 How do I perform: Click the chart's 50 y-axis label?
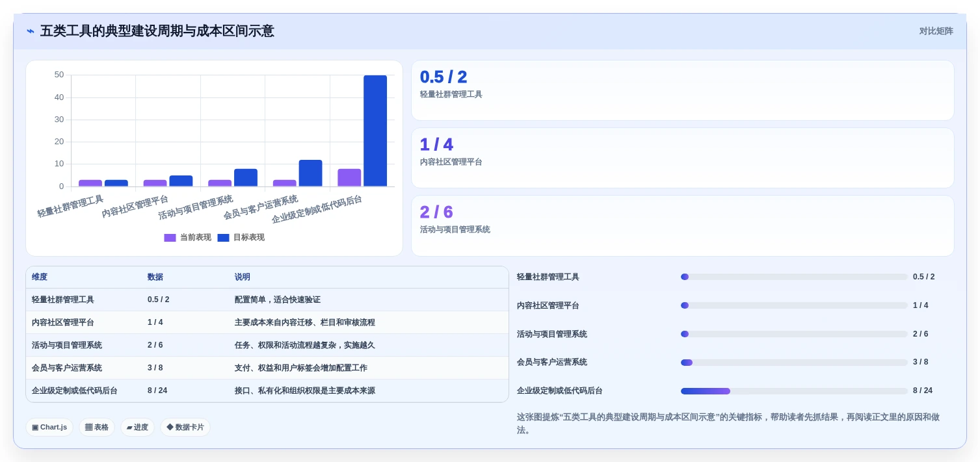pos(59,75)
